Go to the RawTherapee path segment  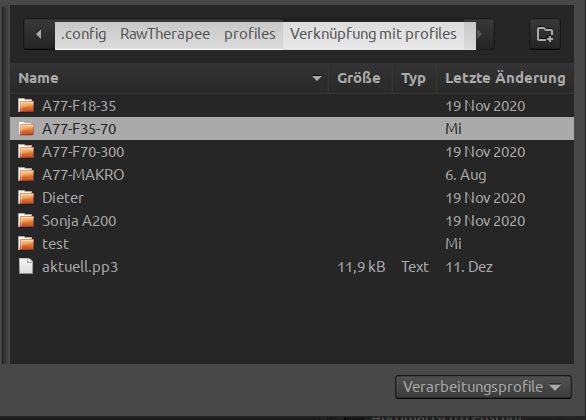point(165,34)
